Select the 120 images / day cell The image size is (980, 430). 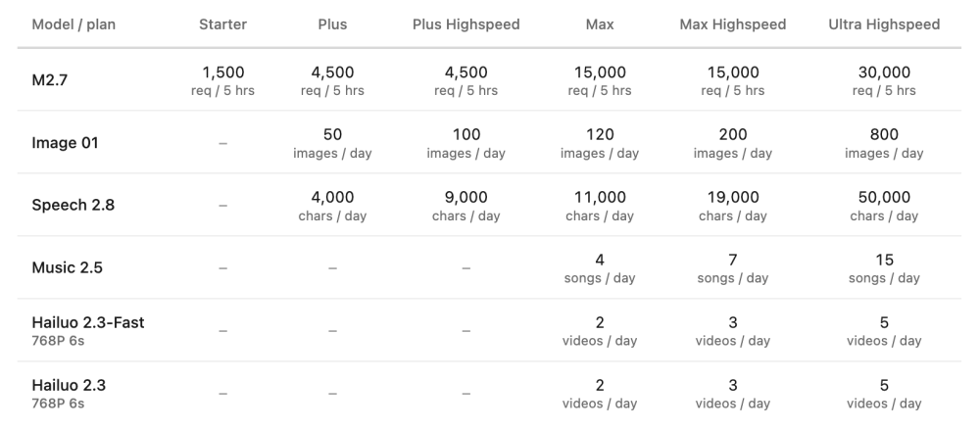[x=600, y=143]
